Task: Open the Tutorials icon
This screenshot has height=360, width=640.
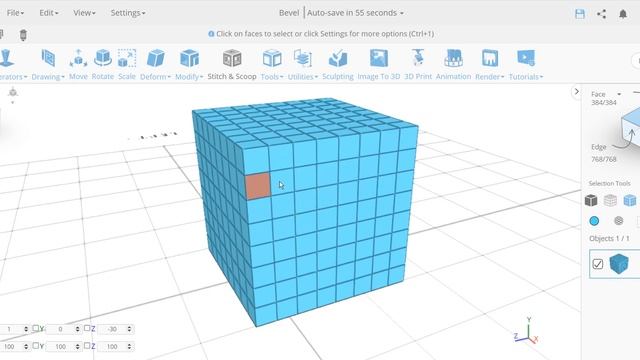Action: click(526, 58)
